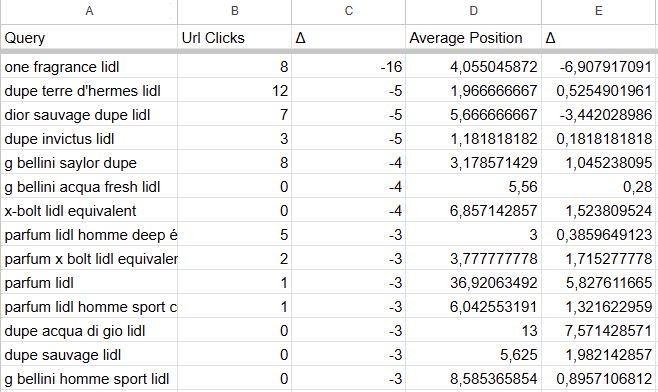658x392 pixels.
Task: Click position delta 0,8957106812
Action: click(x=599, y=379)
